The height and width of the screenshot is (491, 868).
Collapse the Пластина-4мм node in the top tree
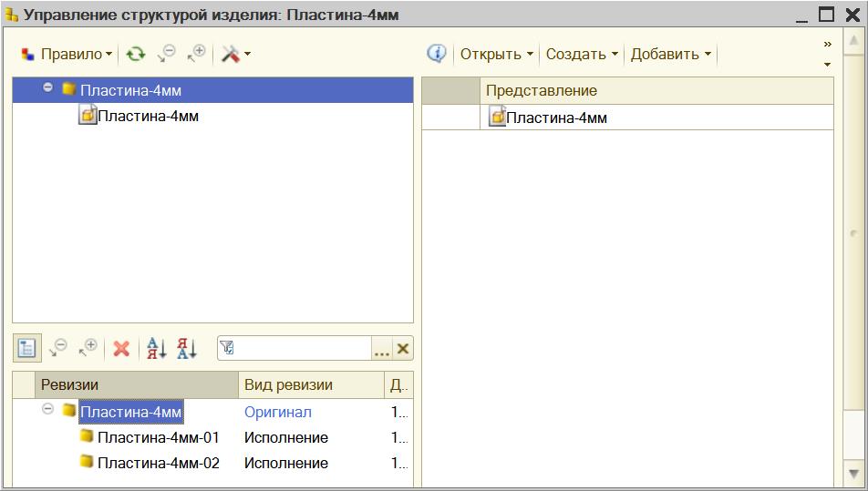(x=48, y=88)
